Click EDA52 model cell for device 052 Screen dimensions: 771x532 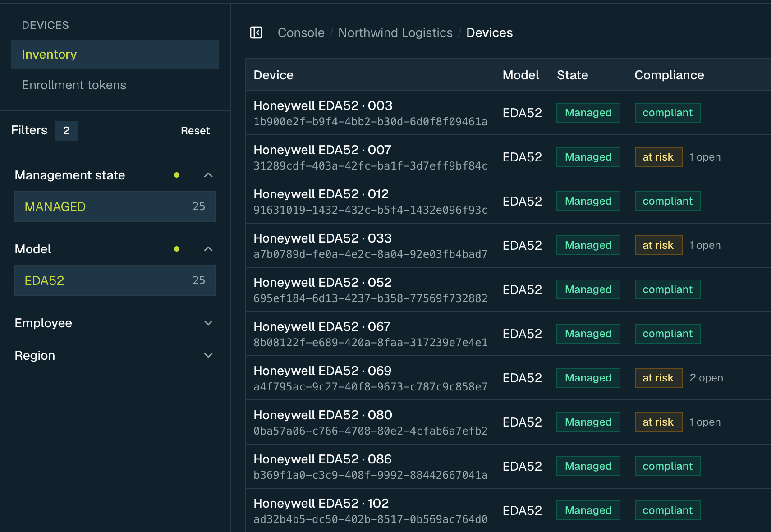tap(522, 289)
